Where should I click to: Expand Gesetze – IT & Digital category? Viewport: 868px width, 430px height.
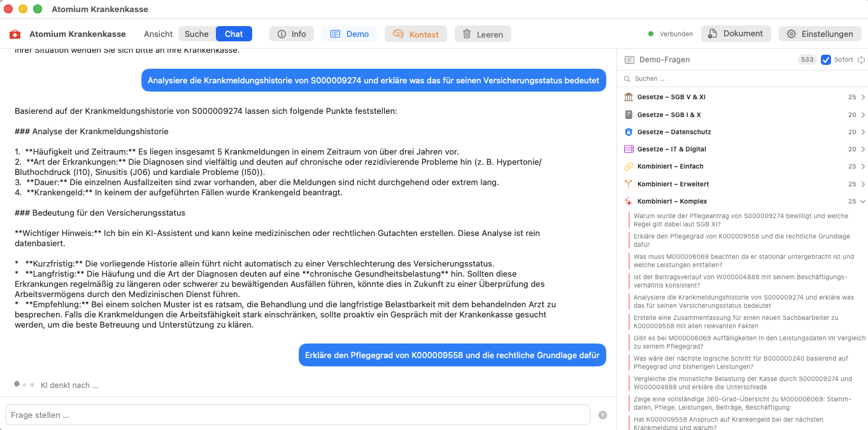click(x=742, y=149)
